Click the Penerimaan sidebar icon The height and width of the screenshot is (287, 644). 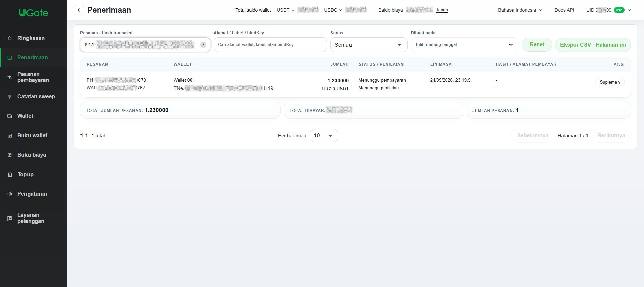10,58
